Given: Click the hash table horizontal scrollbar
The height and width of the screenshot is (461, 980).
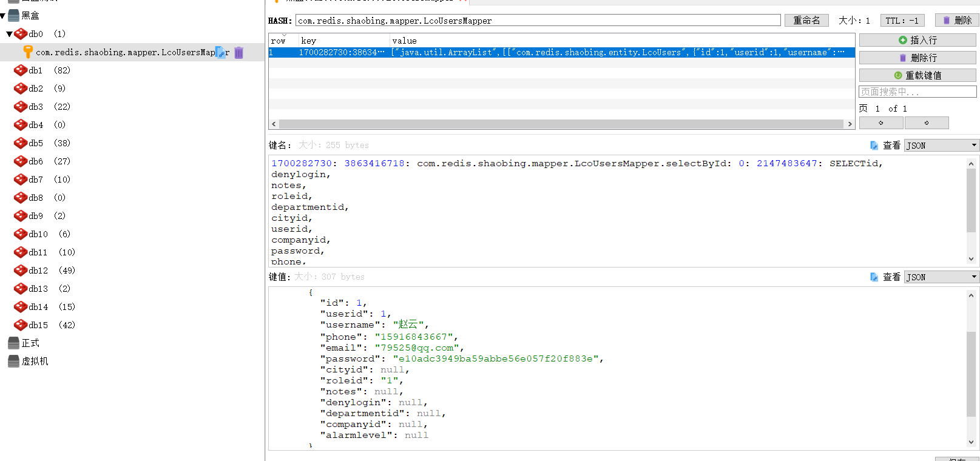Looking at the screenshot, I should pyautogui.click(x=561, y=124).
